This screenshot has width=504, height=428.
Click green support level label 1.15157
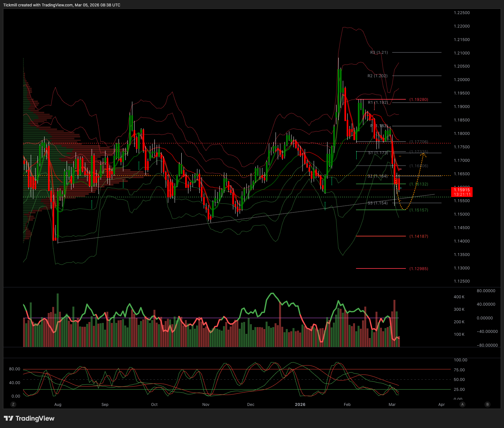[418, 210]
